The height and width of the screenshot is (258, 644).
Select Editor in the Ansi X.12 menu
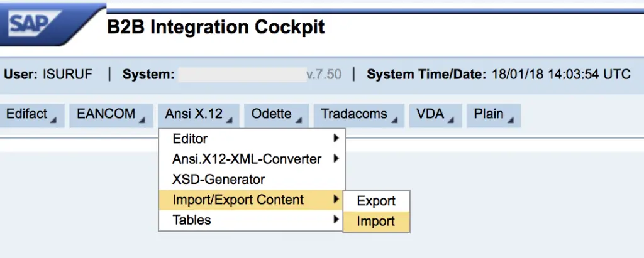[x=252, y=139]
